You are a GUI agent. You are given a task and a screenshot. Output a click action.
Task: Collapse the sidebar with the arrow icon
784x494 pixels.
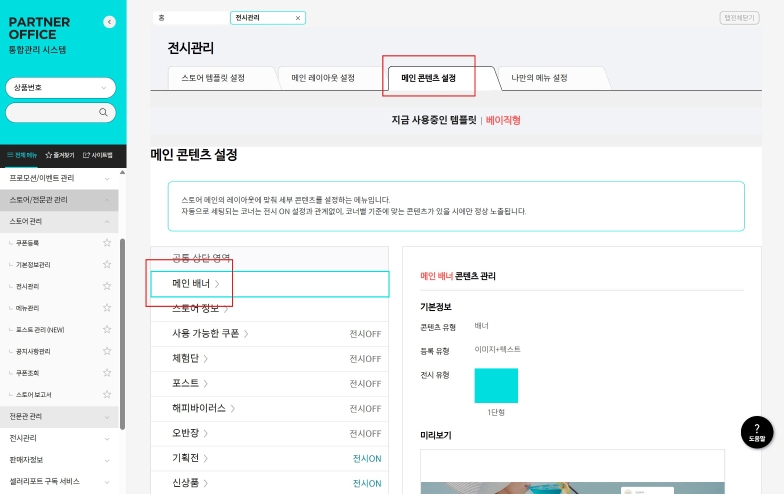109,22
